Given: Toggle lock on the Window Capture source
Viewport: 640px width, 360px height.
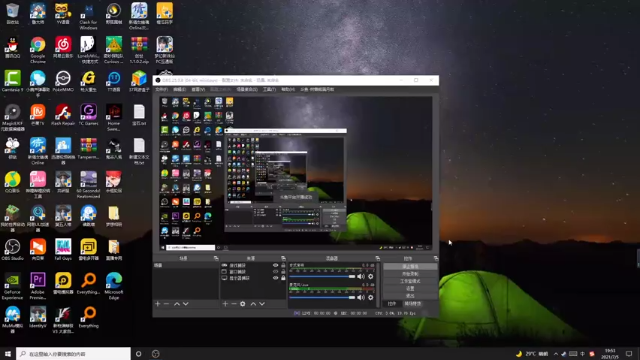Looking at the screenshot, I should (x=283, y=271).
